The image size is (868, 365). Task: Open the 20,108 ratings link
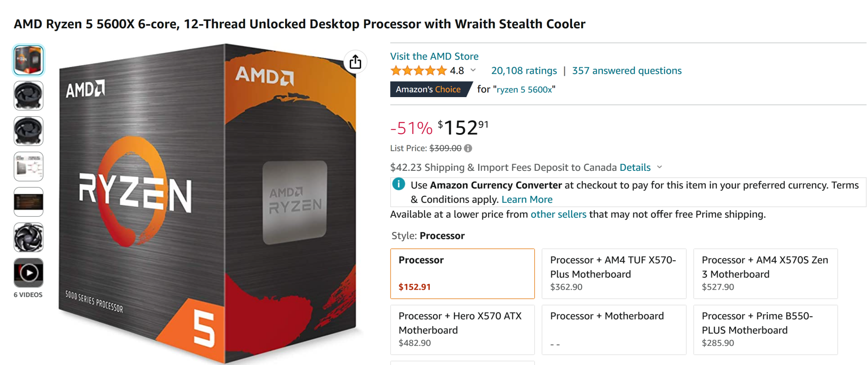pyautogui.click(x=524, y=71)
